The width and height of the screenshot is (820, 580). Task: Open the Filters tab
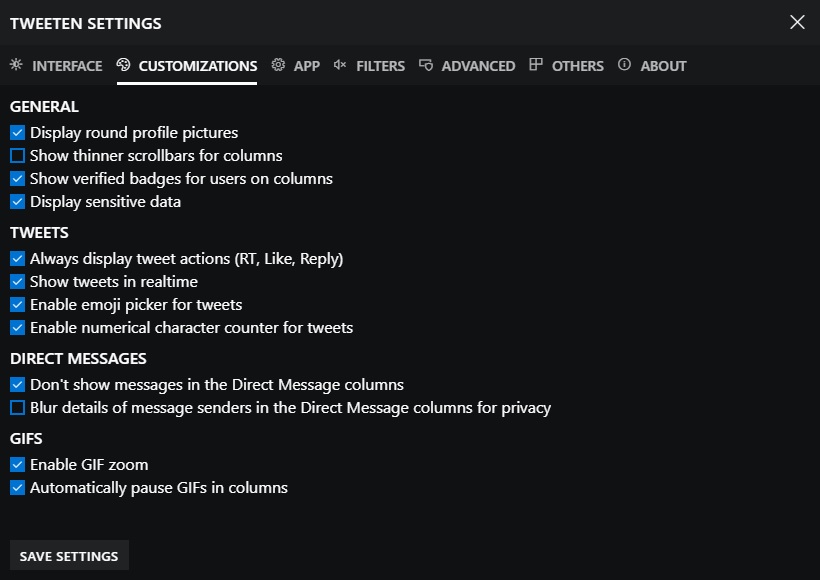380,66
